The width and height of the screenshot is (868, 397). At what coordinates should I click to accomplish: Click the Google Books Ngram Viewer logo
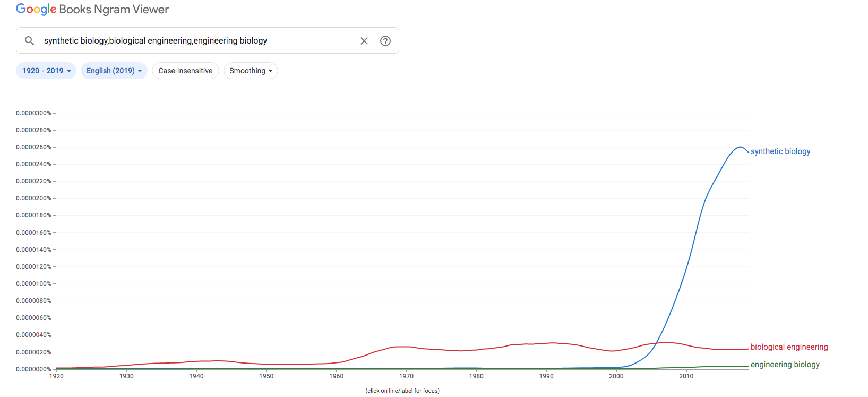click(x=92, y=10)
